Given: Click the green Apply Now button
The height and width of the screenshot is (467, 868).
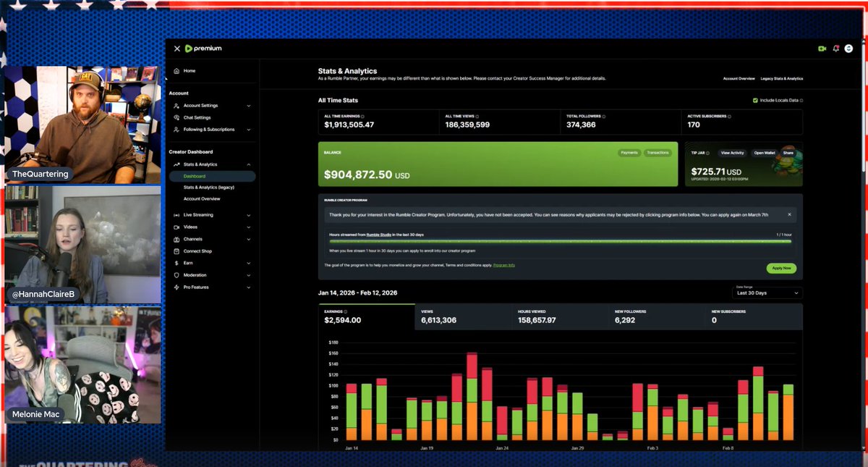Looking at the screenshot, I should (x=781, y=268).
